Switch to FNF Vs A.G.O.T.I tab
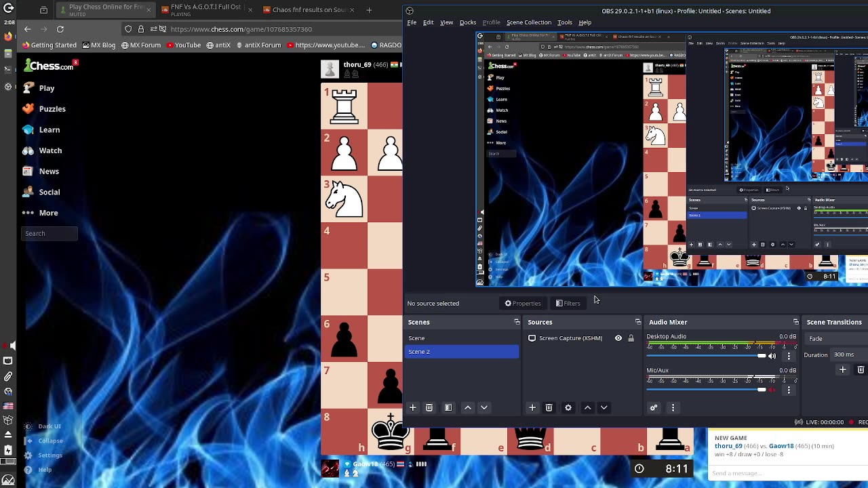Screen dimensions: 868x488 205,10
